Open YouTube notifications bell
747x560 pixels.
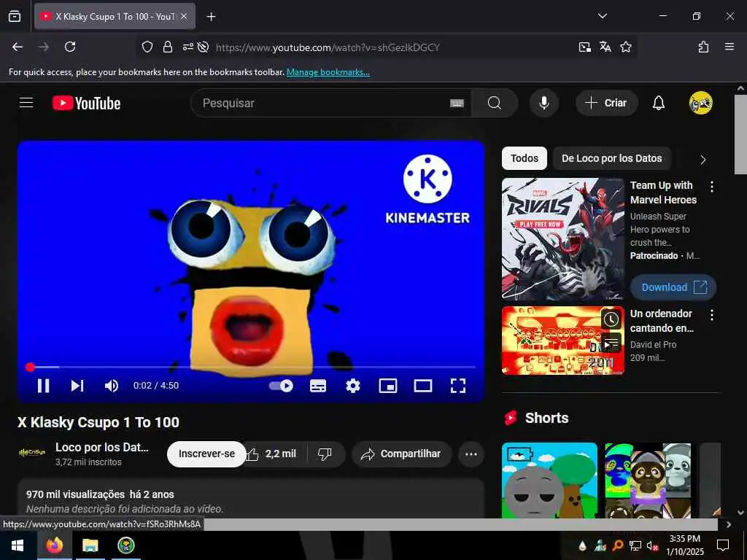click(659, 103)
